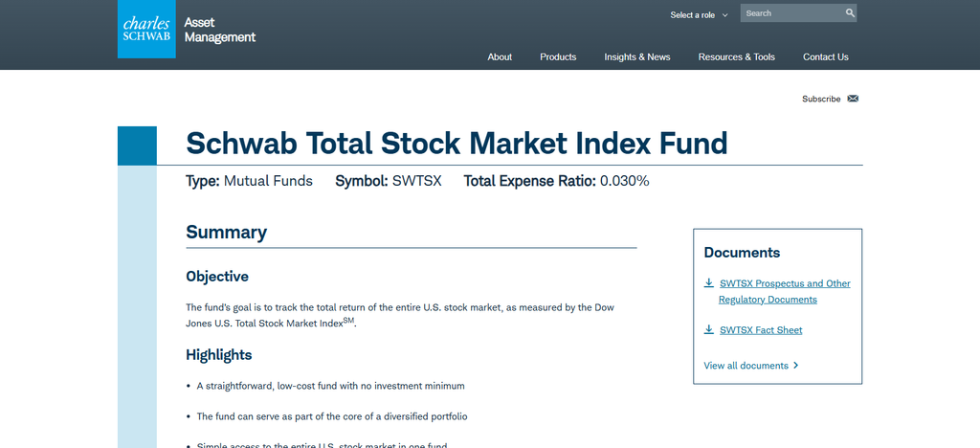Click the Subscribe envelope icon
The image size is (980, 448).
pyautogui.click(x=853, y=99)
